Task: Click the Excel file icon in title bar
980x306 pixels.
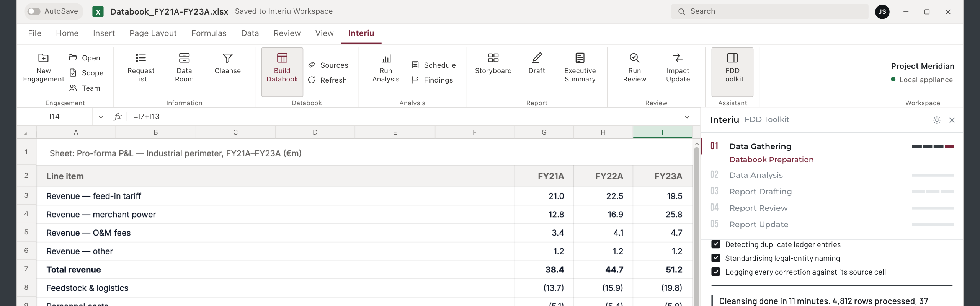Action: [98, 11]
